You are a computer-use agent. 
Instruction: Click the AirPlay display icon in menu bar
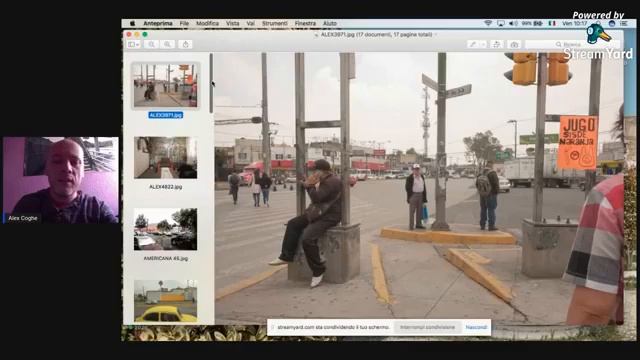pyautogui.click(x=501, y=24)
